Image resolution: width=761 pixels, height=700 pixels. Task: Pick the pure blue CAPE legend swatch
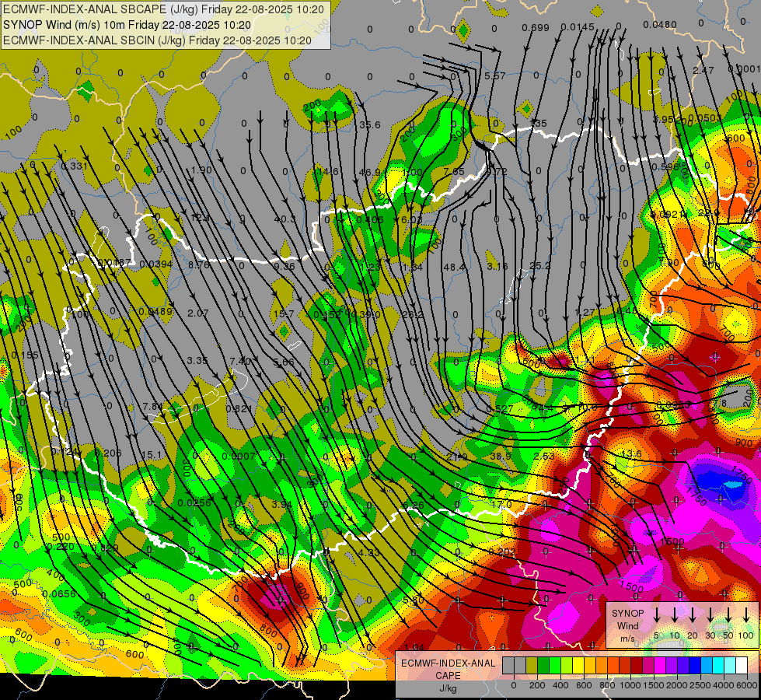point(694,665)
